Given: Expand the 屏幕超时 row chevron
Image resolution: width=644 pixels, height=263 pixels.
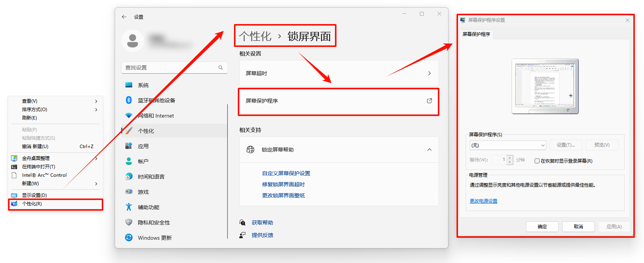Looking at the screenshot, I should click(429, 73).
